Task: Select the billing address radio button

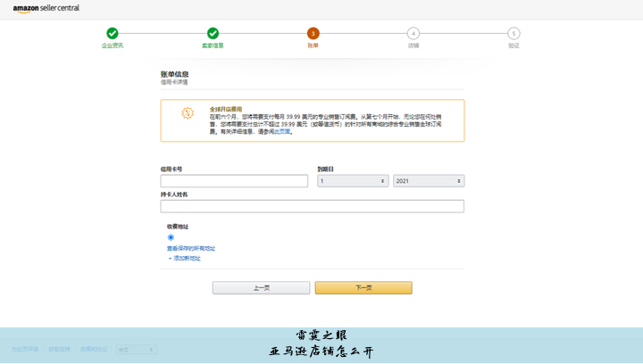Action: coord(171,237)
